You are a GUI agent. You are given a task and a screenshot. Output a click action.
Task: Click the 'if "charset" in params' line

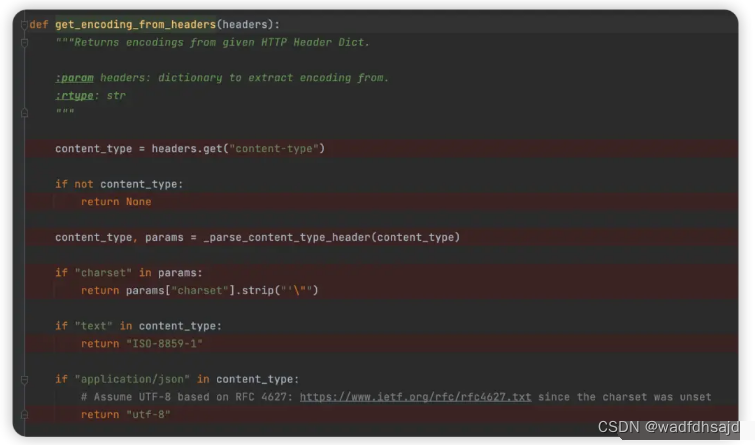[129, 273]
